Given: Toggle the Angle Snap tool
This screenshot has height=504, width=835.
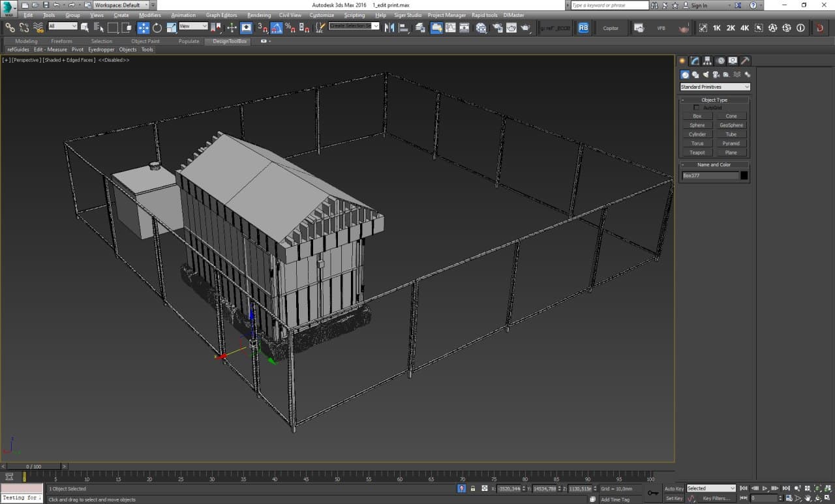Looking at the screenshot, I should [277, 27].
